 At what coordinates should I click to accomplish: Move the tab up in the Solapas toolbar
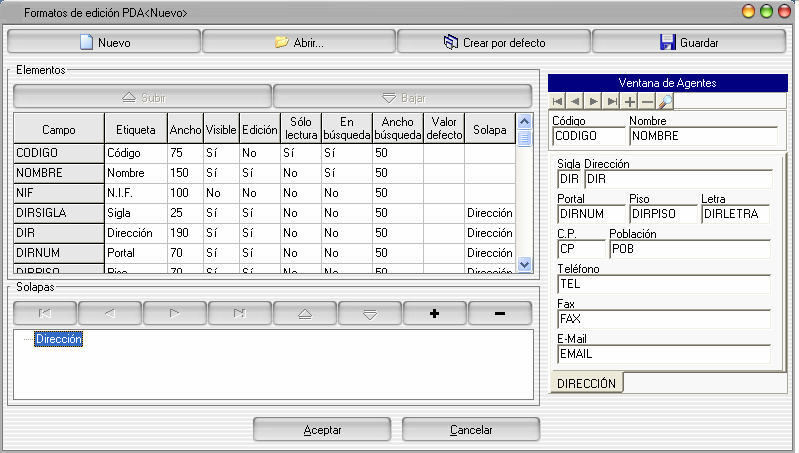304,313
